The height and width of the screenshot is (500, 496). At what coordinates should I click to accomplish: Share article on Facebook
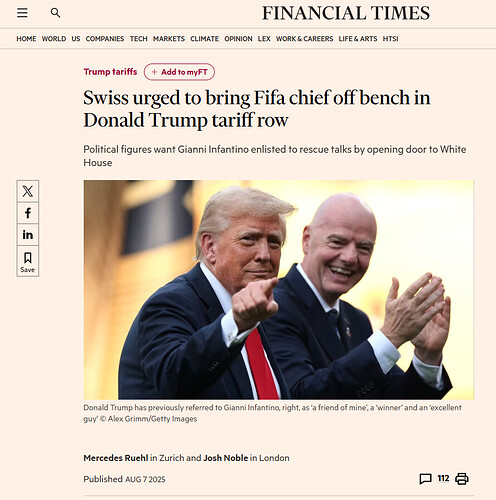click(x=28, y=213)
